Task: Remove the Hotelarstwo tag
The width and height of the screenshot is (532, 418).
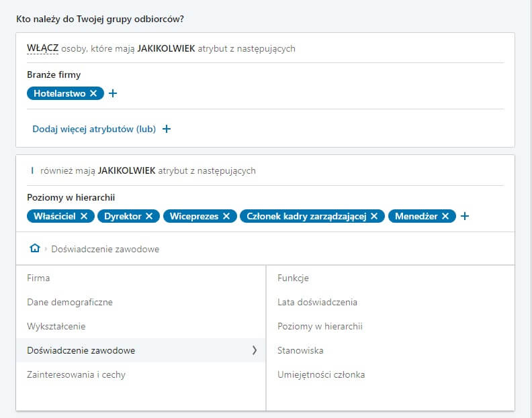Action: click(x=93, y=94)
